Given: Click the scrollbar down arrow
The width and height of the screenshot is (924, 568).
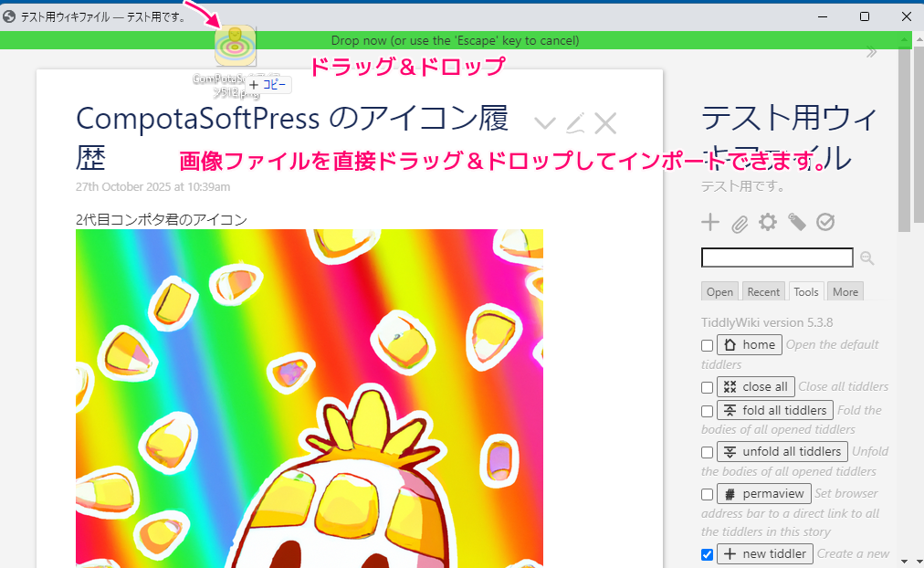Looking at the screenshot, I should [905, 560].
